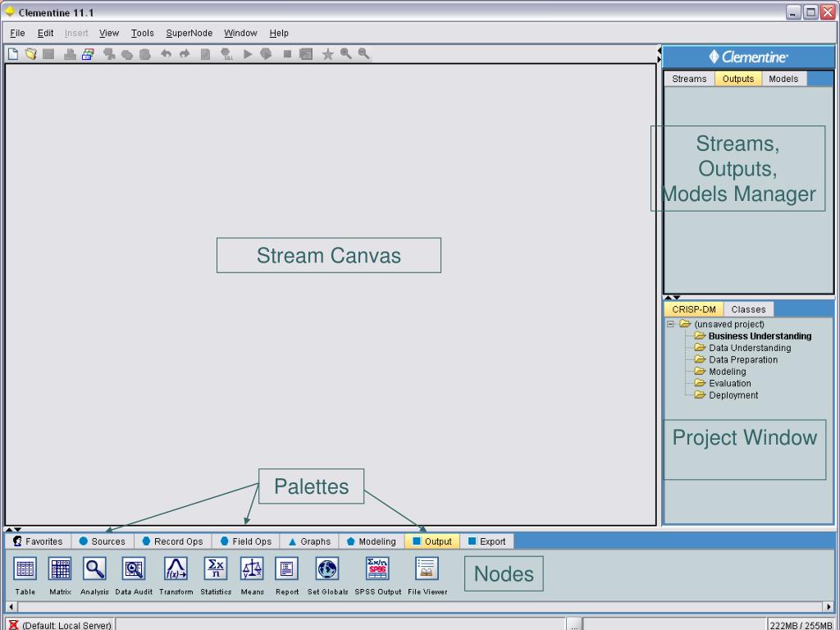Image resolution: width=840 pixels, height=630 pixels.
Task: Click the ellipsis button in status bar
Action: pyautogui.click(x=573, y=624)
